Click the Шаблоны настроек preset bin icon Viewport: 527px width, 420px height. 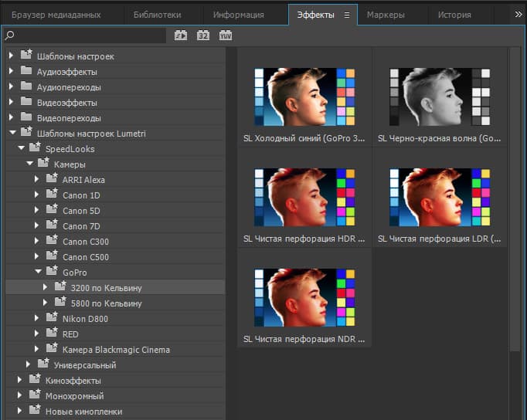[26, 54]
